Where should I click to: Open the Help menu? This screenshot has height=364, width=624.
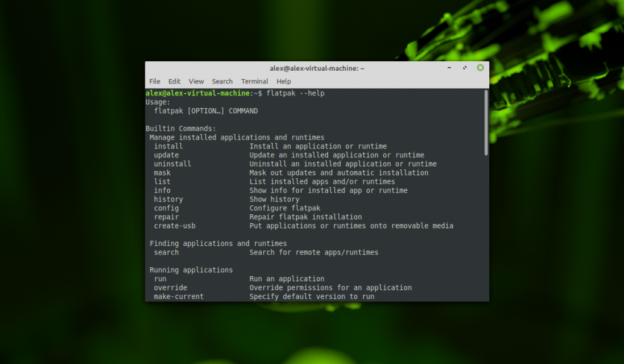coord(283,81)
